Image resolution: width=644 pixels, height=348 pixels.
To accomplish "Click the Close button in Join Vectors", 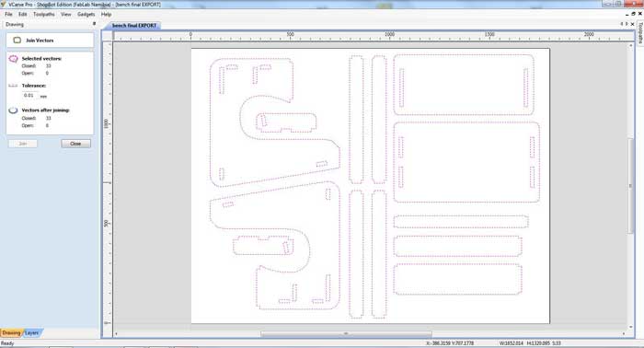I will [x=75, y=144].
